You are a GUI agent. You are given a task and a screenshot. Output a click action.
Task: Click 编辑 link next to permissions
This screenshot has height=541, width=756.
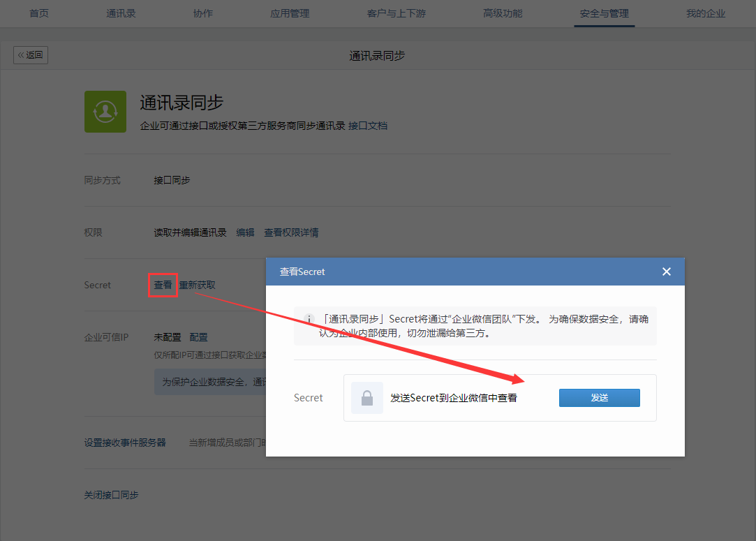click(x=245, y=232)
